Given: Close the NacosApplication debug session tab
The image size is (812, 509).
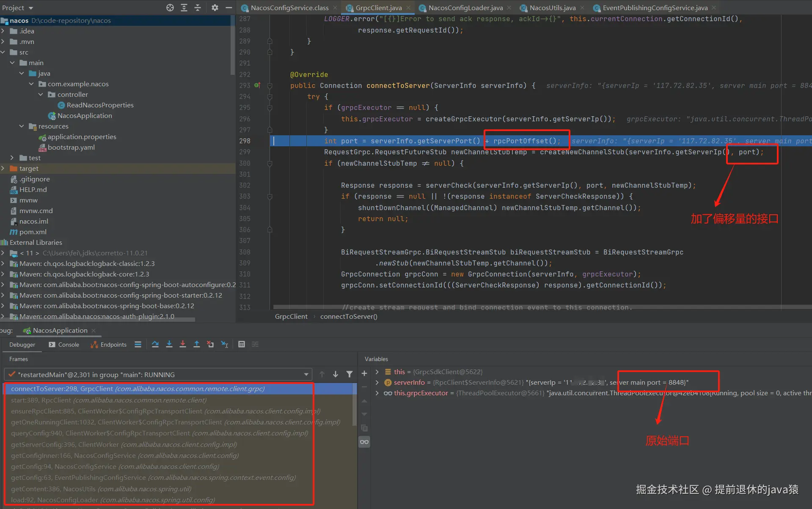Looking at the screenshot, I should [x=94, y=331].
